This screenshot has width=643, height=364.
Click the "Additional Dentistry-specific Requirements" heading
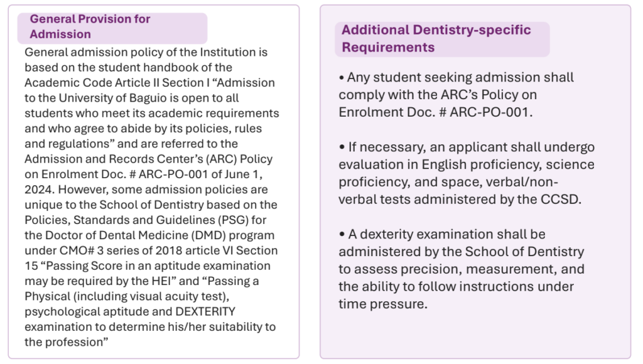point(436,38)
